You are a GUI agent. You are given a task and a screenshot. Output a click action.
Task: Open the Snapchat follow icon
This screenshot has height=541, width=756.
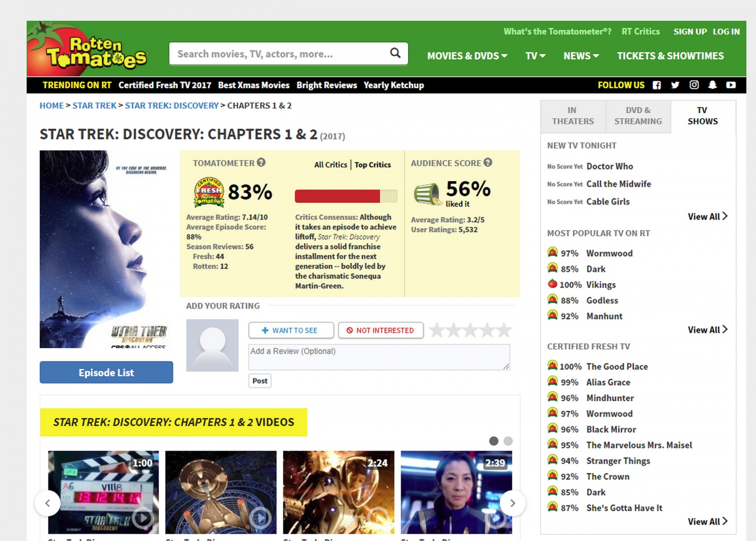click(713, 85)
